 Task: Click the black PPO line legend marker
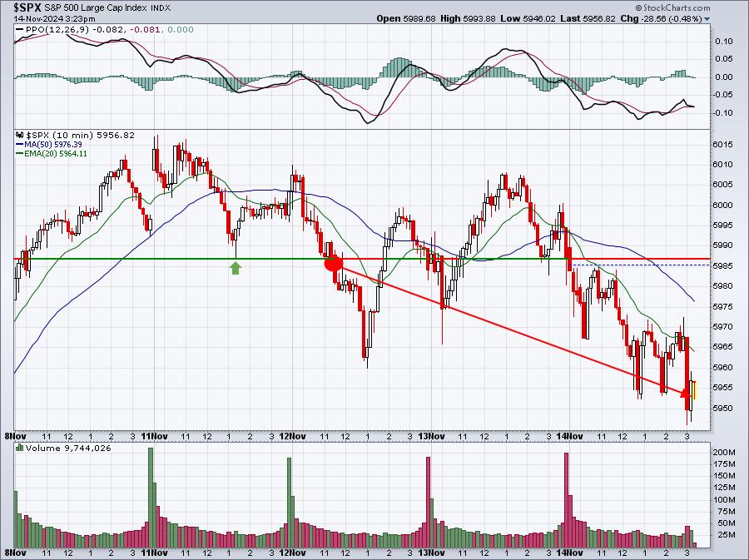point(20,30)
